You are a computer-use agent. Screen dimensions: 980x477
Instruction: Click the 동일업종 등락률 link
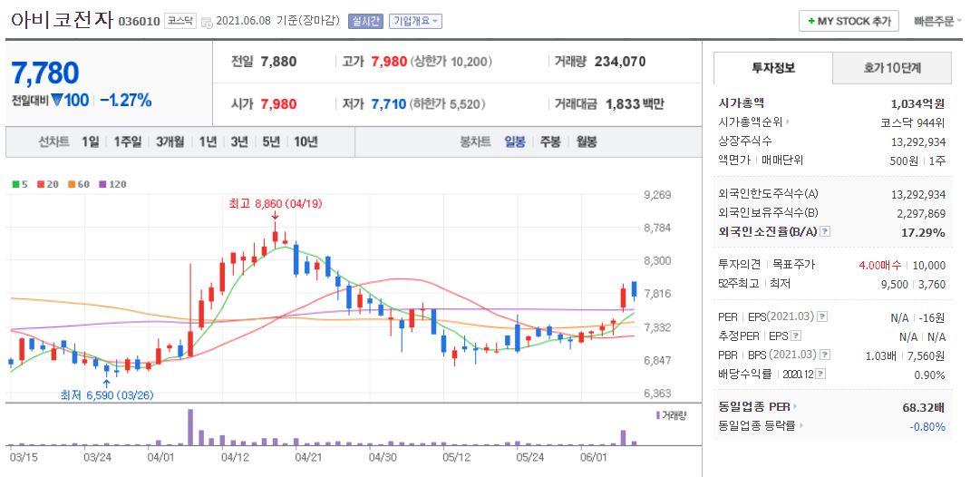point(757,426)
